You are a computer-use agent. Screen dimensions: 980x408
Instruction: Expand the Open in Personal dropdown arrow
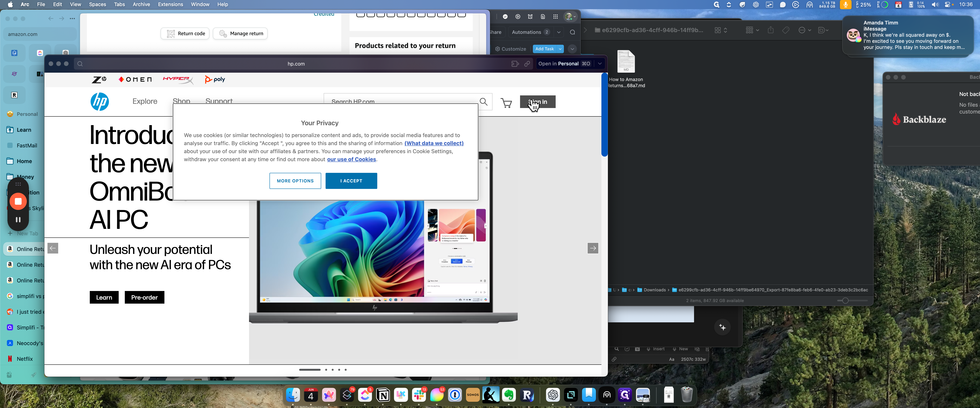pyautogui.click(x=600, y=64)
